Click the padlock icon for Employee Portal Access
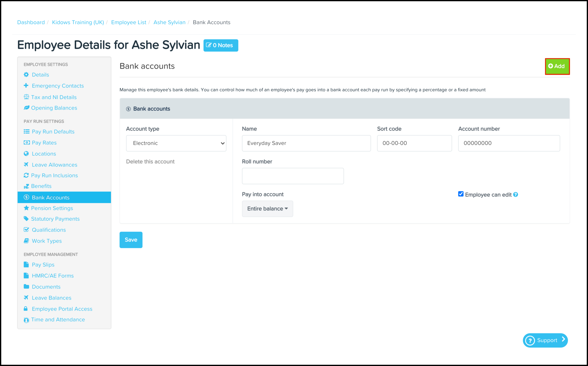The image size is (588, 366). tap(26, 309)
